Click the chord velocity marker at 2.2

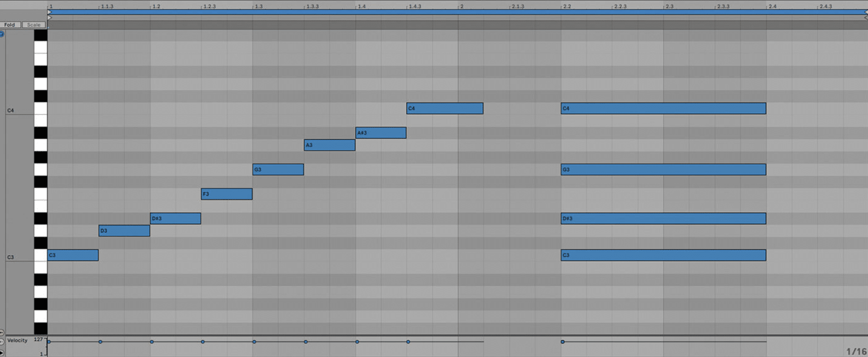pos(562,342)
